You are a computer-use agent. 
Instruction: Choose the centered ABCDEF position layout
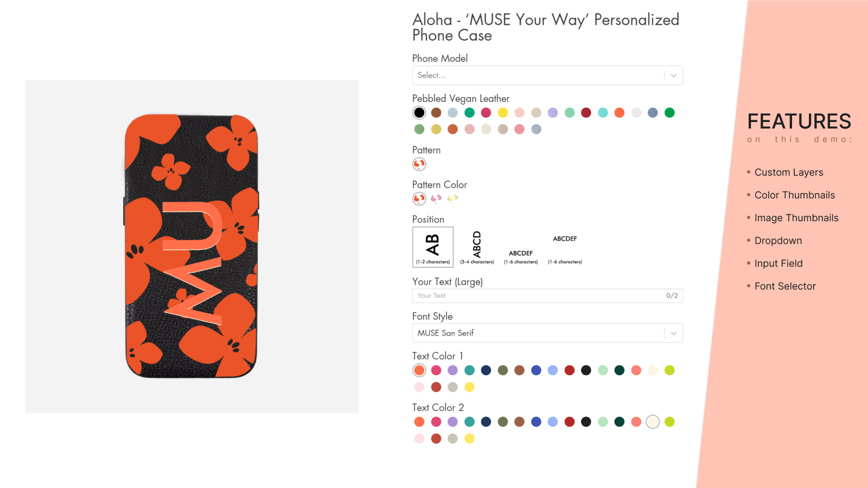coord(520,253)
